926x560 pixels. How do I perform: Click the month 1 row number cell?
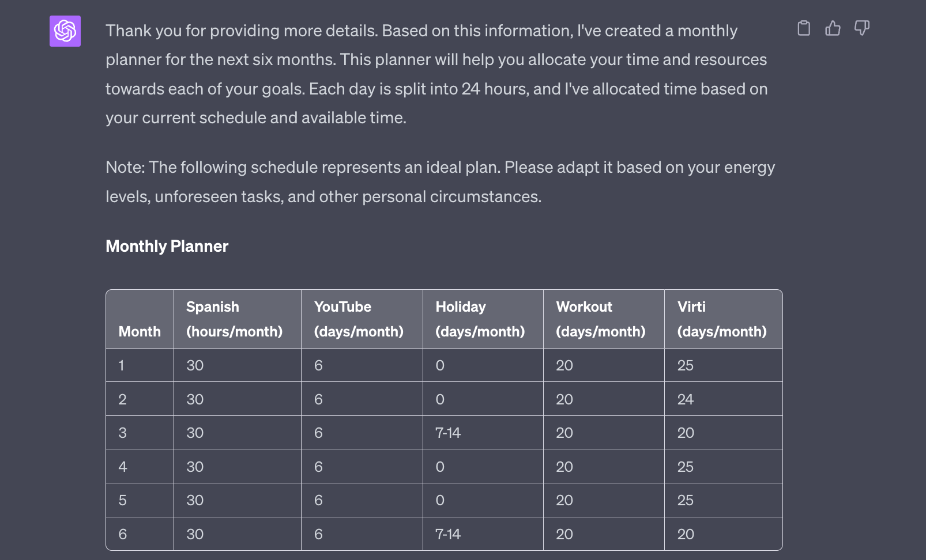(122, 365)
